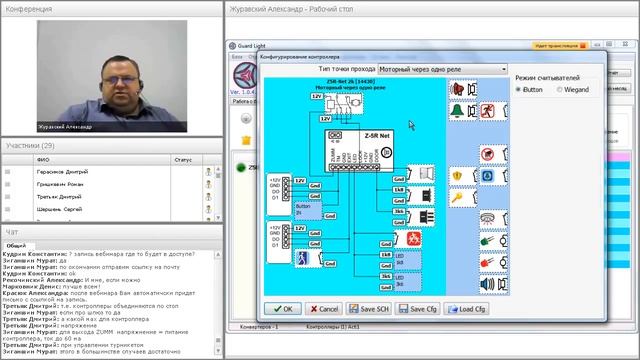Select participant Третьяк Дмитрий
The image size is (640, 360).
point(59,197)
